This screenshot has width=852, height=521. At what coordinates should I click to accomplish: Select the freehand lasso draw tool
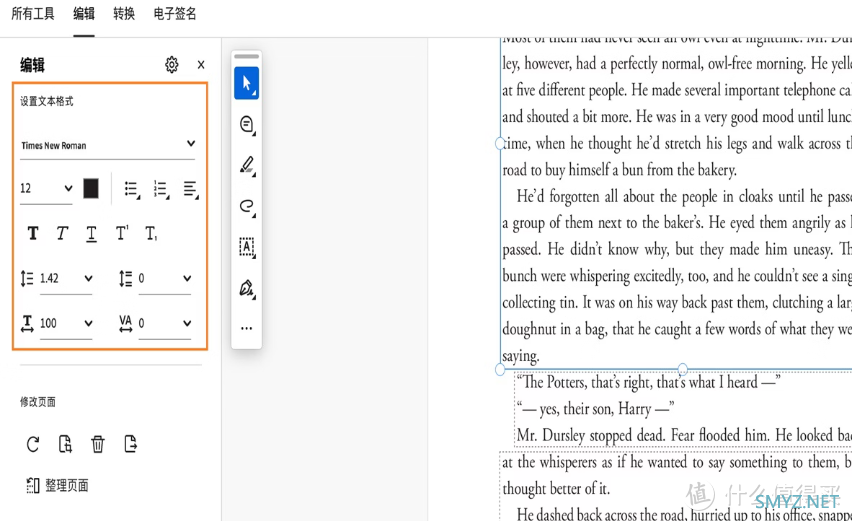pyautogui.click(x=247, y=206)
